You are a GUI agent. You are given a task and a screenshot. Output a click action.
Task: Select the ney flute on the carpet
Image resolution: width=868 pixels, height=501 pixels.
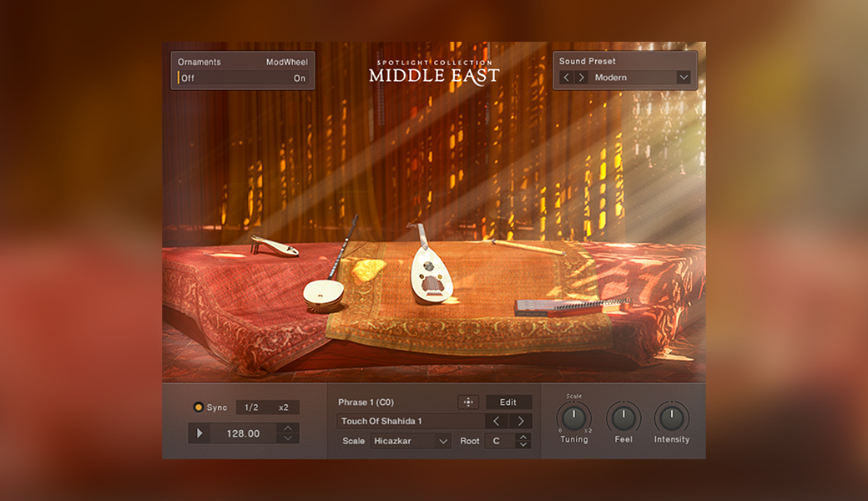(528, 247)
